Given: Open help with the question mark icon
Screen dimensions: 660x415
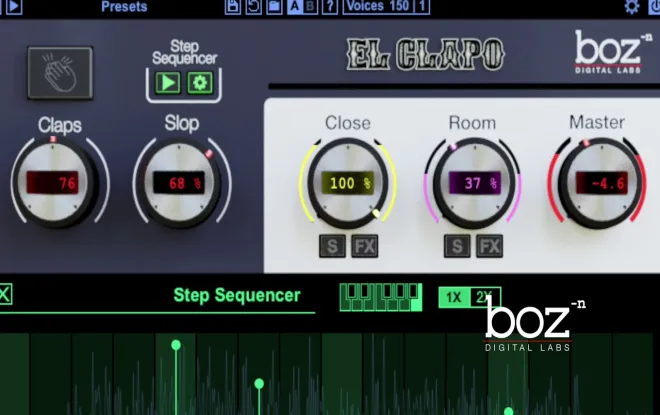Looking at the screenshot, I should click(330, 6).
